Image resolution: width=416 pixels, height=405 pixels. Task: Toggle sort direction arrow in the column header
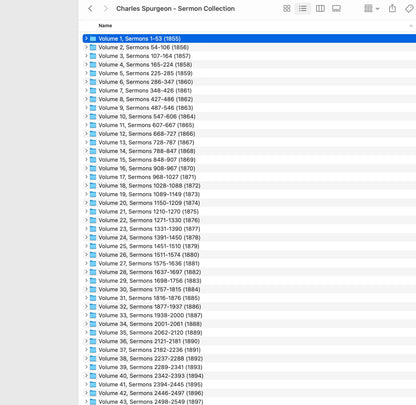(x=411, y=26)
